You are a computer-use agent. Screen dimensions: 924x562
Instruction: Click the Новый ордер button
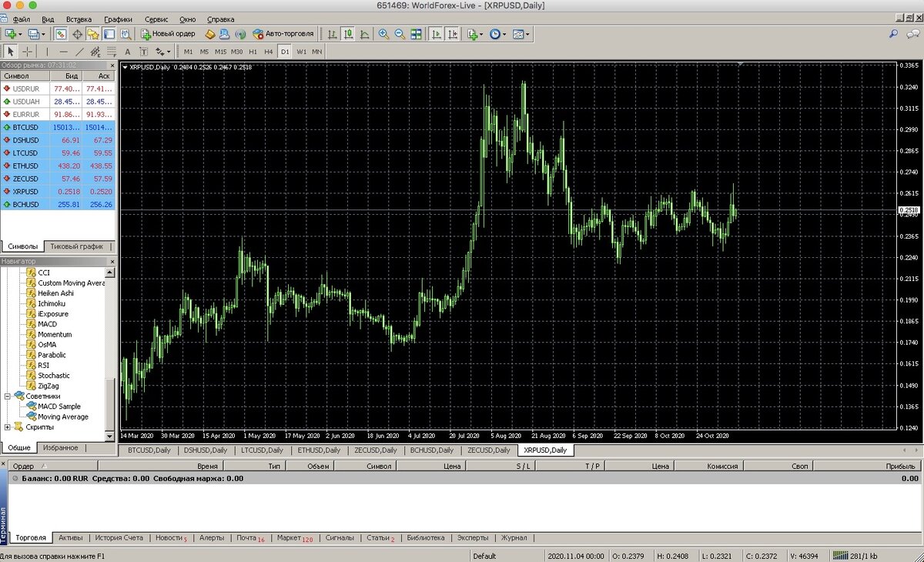168,34
